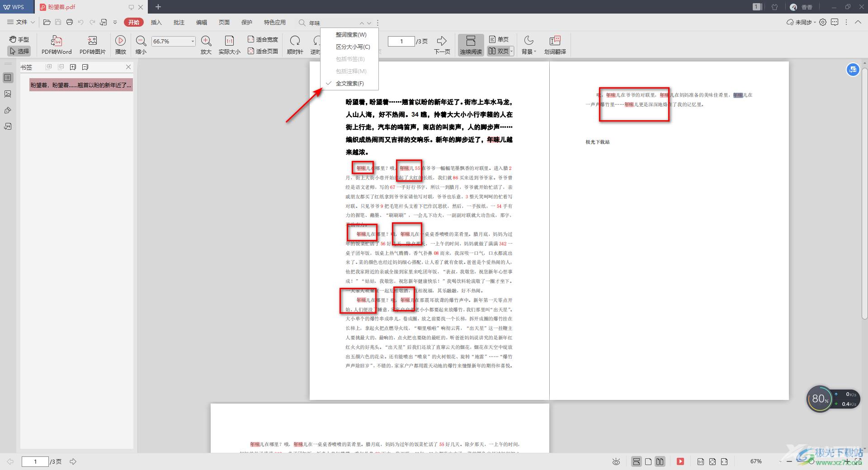The image size is (868, 470).
Task: Toggle 全文搜索(F) checked option
Action: [x=349, y=83]
